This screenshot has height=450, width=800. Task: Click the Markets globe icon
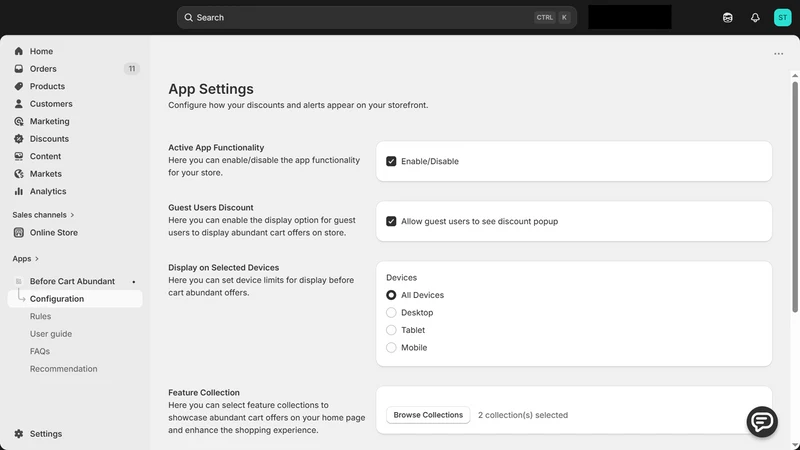click(19, 173)
